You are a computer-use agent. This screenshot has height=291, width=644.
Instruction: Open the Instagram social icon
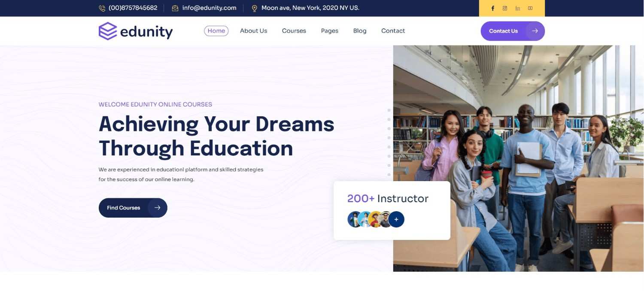tap(504, 8)
